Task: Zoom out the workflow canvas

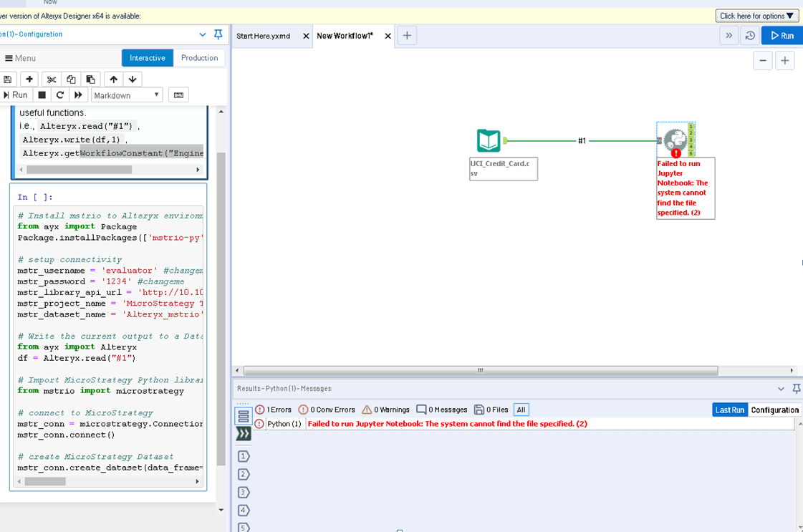Action: (763, 60)
